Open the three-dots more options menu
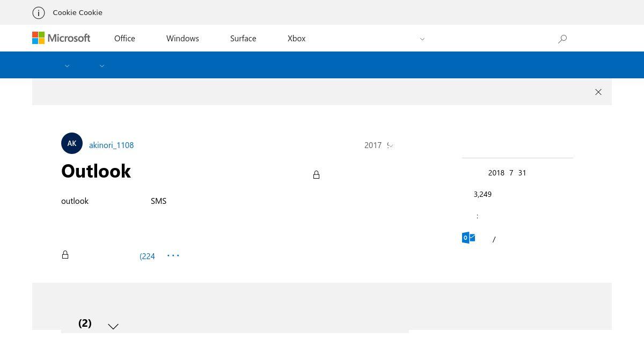Viewport: 644px width, 338px height. point(173,255)
